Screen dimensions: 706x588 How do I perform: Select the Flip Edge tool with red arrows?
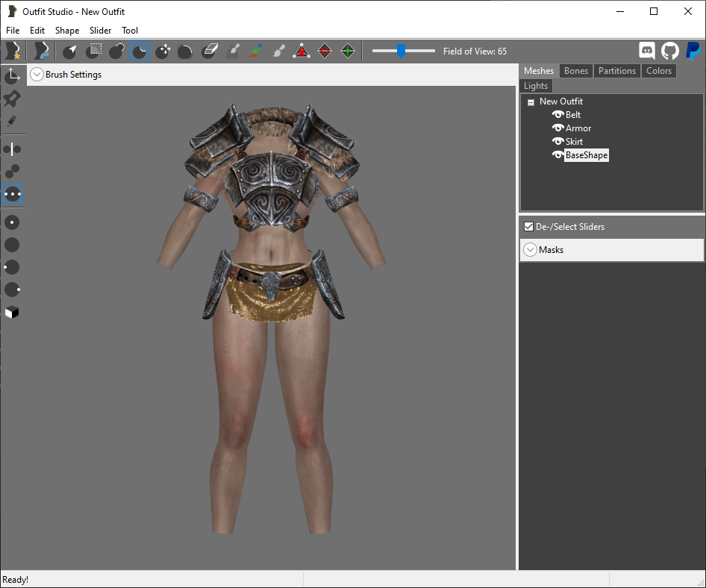pos(325,51)
